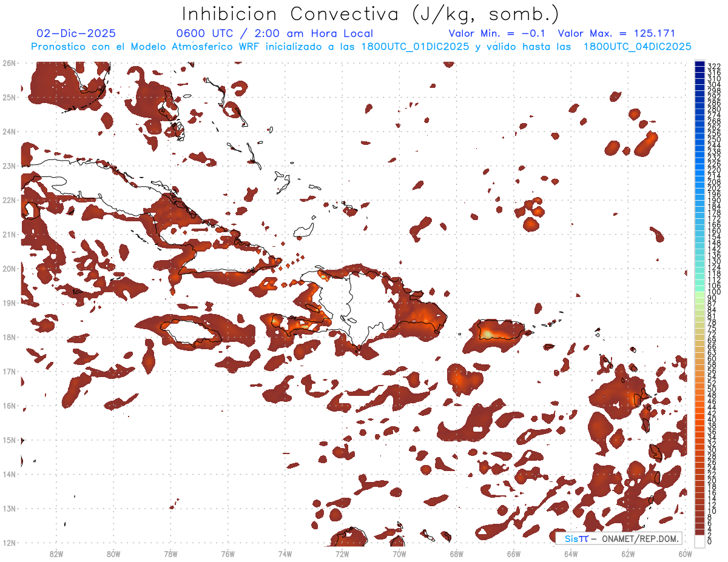Click the '12N' latitude label
The image size is (728, 562).
(x=8, y=543)
